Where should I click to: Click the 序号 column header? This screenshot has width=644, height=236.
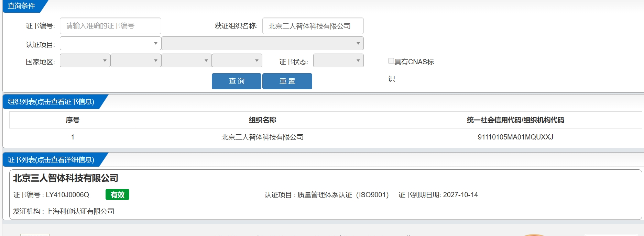click(73, 120)
